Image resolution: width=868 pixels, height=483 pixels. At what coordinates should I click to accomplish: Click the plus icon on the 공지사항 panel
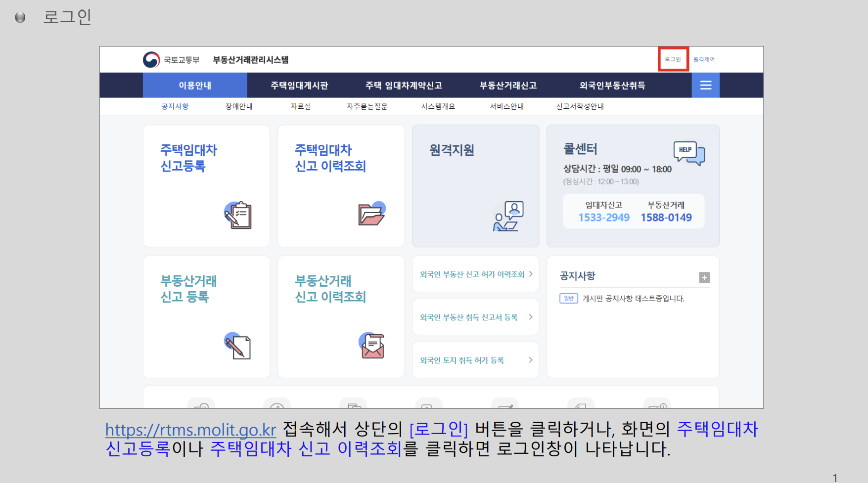(704, 277)
